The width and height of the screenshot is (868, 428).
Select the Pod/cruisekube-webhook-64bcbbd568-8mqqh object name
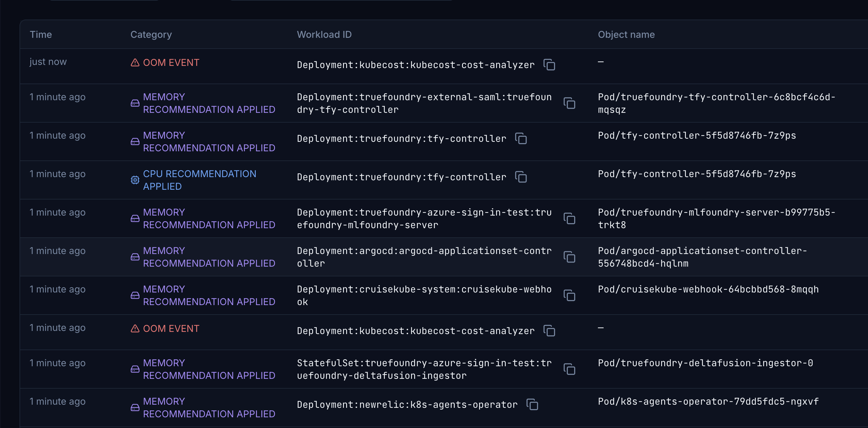coord(708,289)
